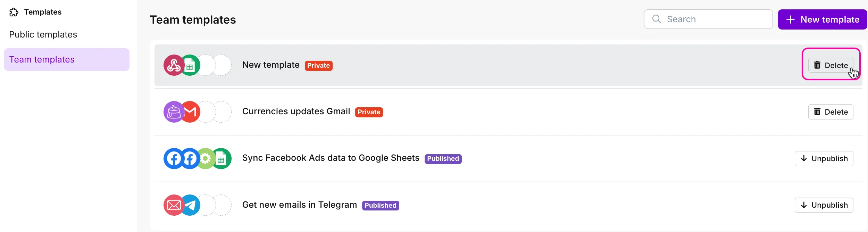
Task: Click the Google Sheets icon on New template
Action: click(x=191, y=65)
